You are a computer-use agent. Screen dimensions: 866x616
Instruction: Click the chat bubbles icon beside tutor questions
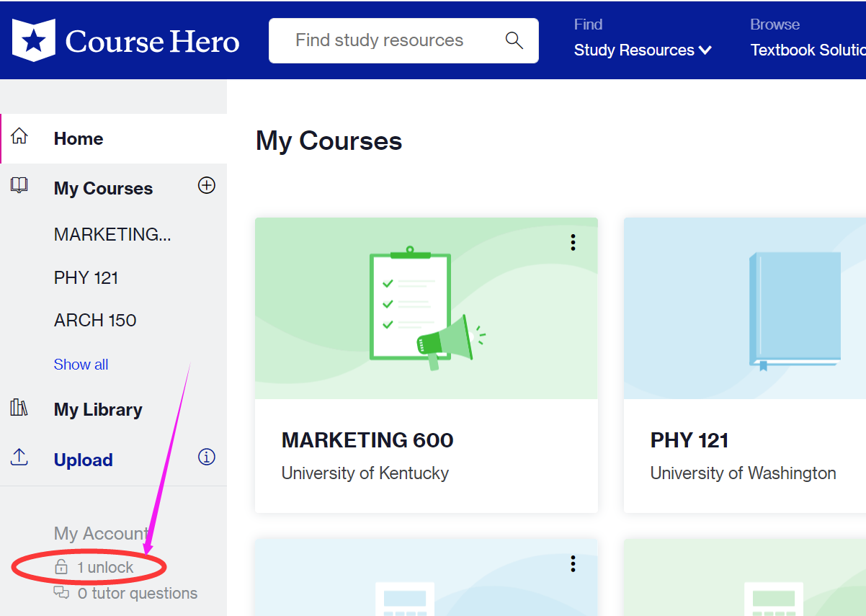tap(61, 593)
